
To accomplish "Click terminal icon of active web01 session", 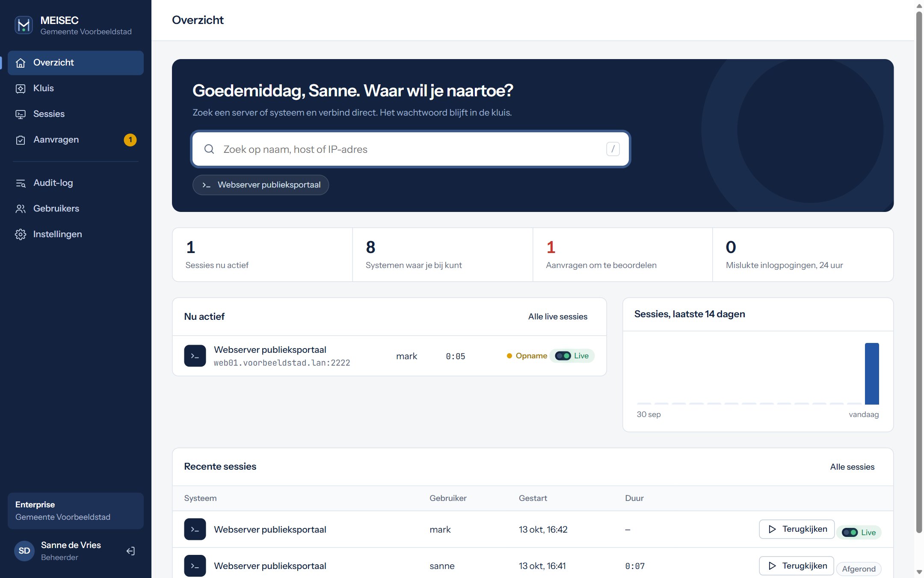I will (x=195, y=356).
